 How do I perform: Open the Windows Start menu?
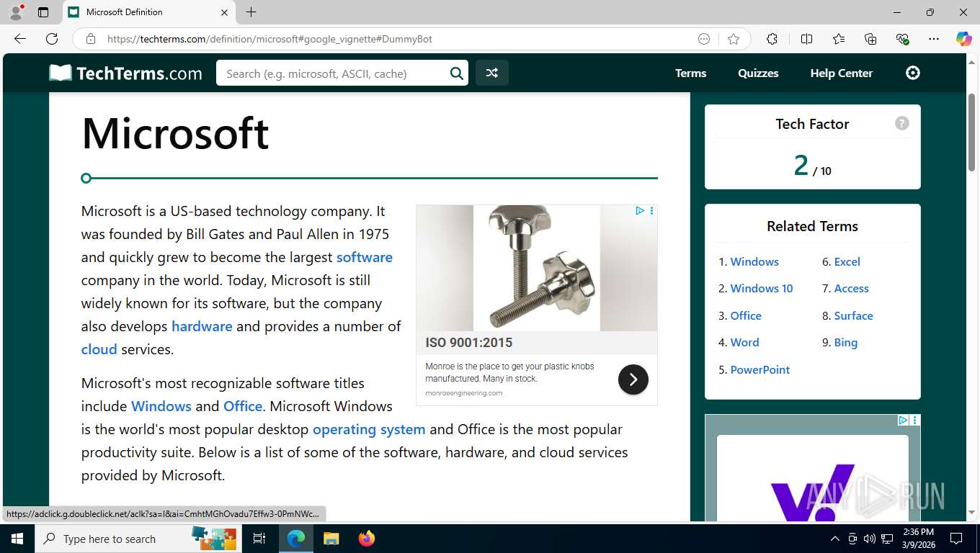tap(17, 539)
